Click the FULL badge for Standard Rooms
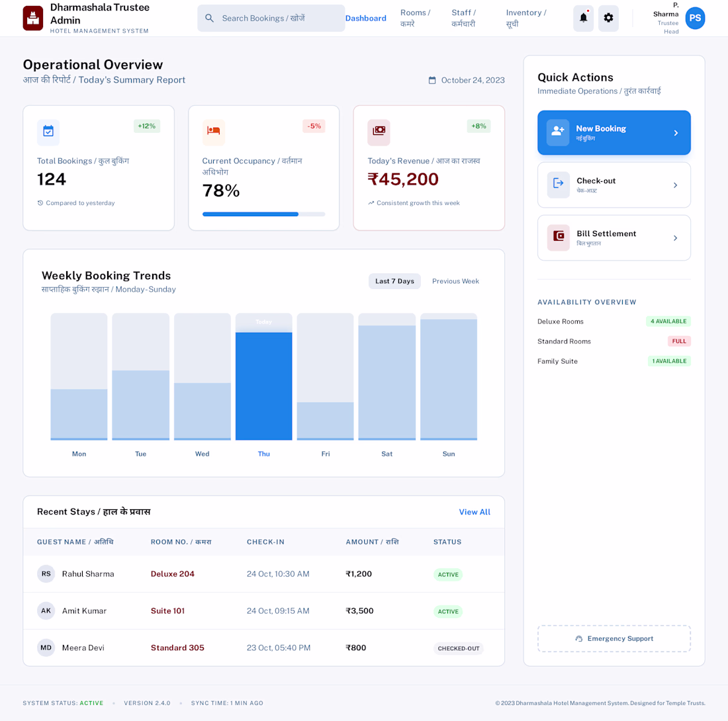Viewport: 728px width, 721px height. [x=679, y=341]
